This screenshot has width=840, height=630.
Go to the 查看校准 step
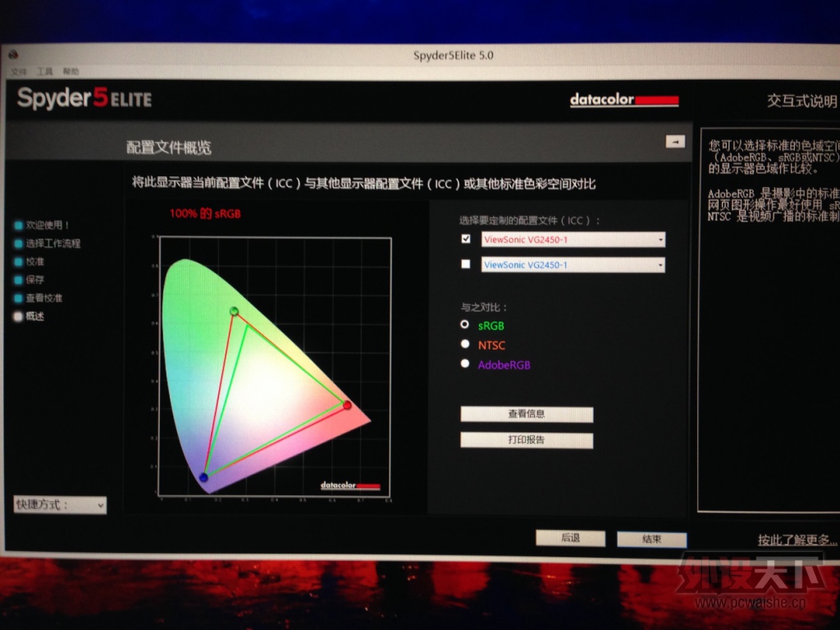[x=38, y=298]
